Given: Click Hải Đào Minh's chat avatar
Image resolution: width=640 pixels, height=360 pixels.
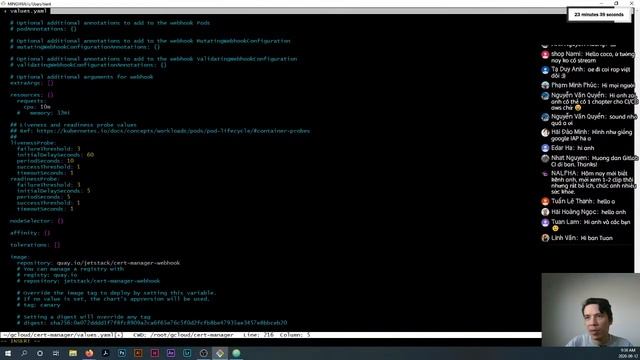Looking at the screenshot, I should [545, 133].
